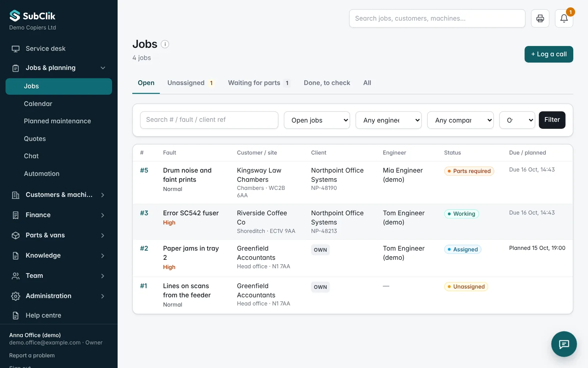588x368 pixels.
Task: Collapse the Jobs & planning section chevron
Action: point(103,68)
